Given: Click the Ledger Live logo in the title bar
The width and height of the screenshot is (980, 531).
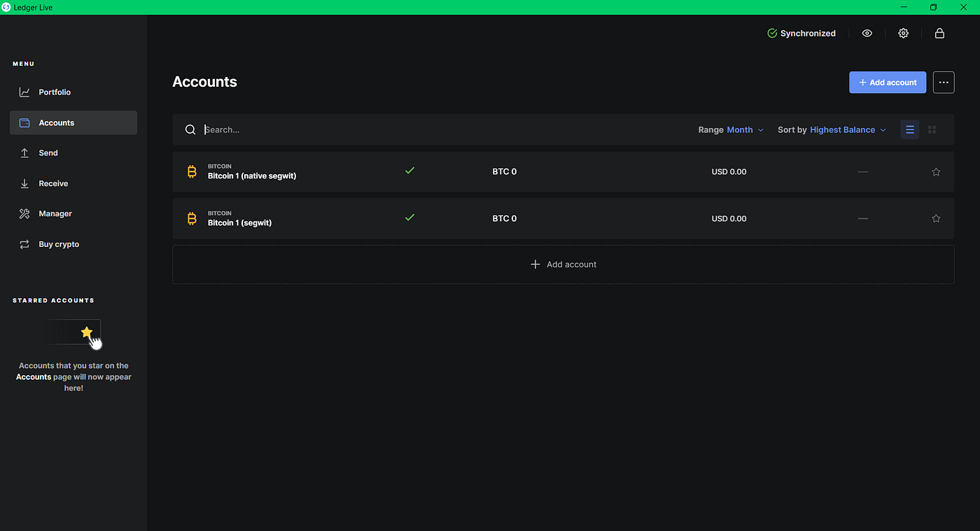Looking at the screenshot, I should click(x=6, y=7).
